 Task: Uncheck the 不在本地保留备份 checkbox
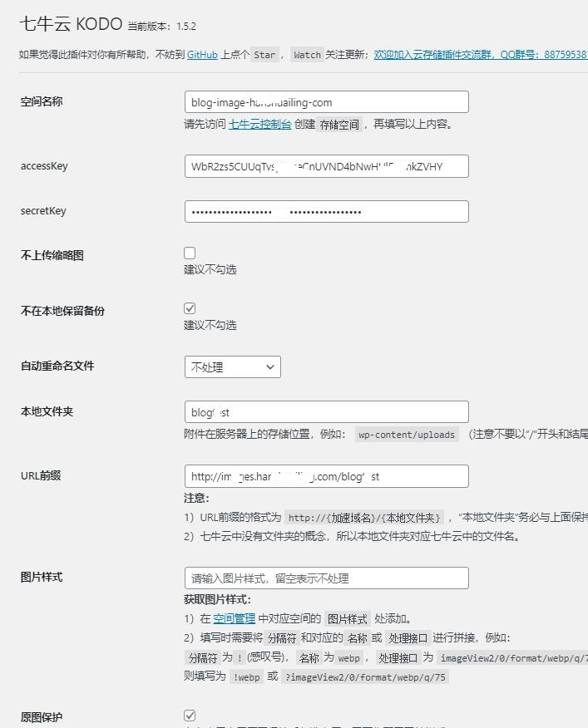[x=190, y=308]
